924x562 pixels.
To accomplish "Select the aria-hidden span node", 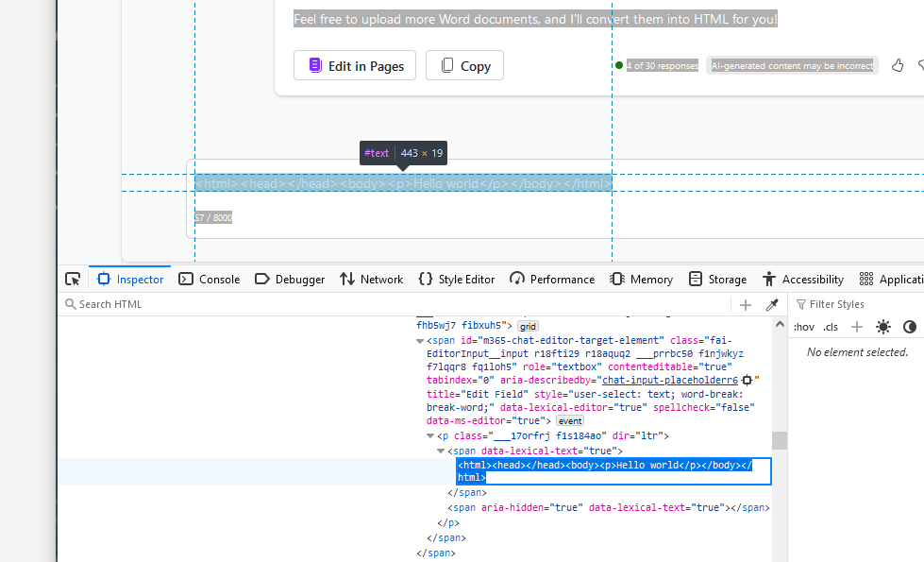I will [x=608, y=508].
